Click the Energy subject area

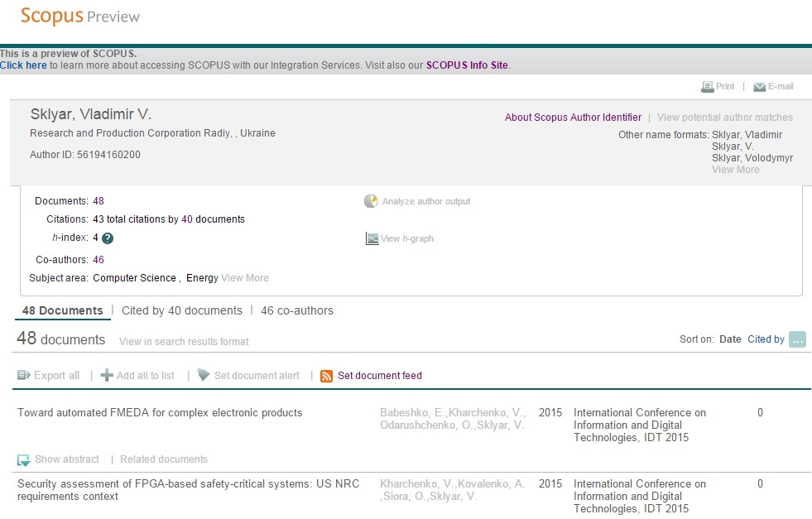coord(202,278)
